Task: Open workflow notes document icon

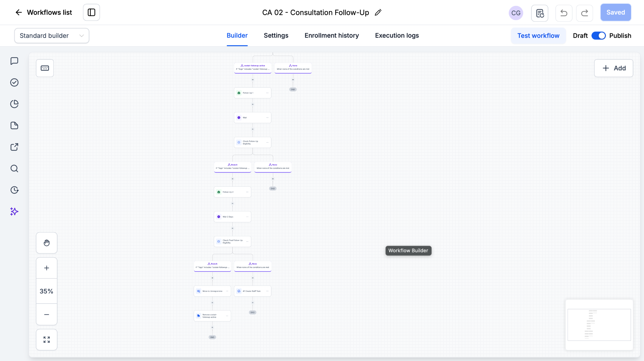Action: (540, 13)
